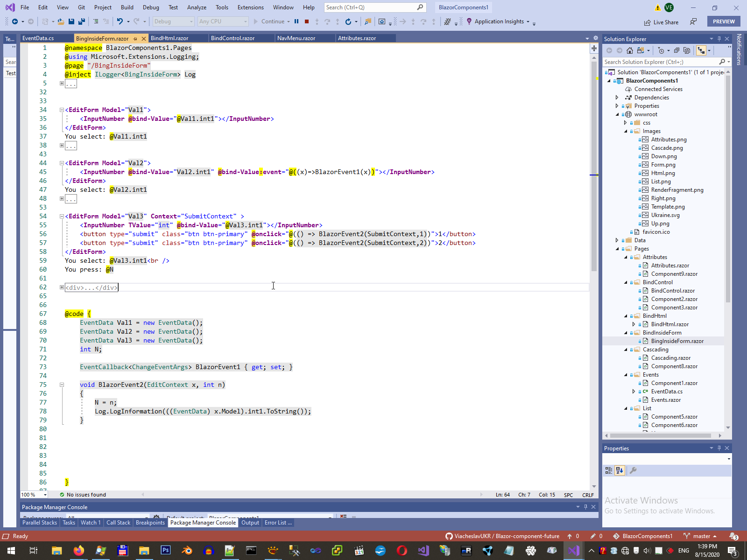Expand the Data folder in Solution Explorer
This screenshot has height=560, width=747.
[x=617, y=240]
